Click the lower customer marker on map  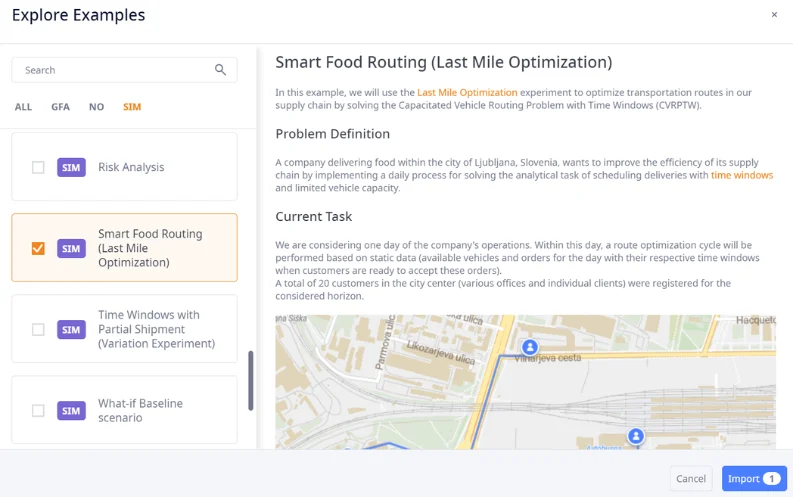(635, 436)
